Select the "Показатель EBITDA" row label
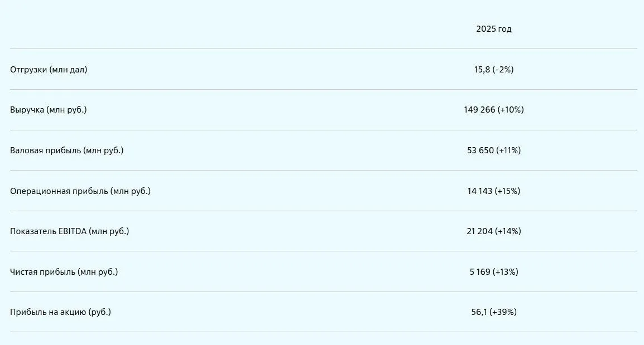Viewport: 644px width, 345px height. pos(69,231)
